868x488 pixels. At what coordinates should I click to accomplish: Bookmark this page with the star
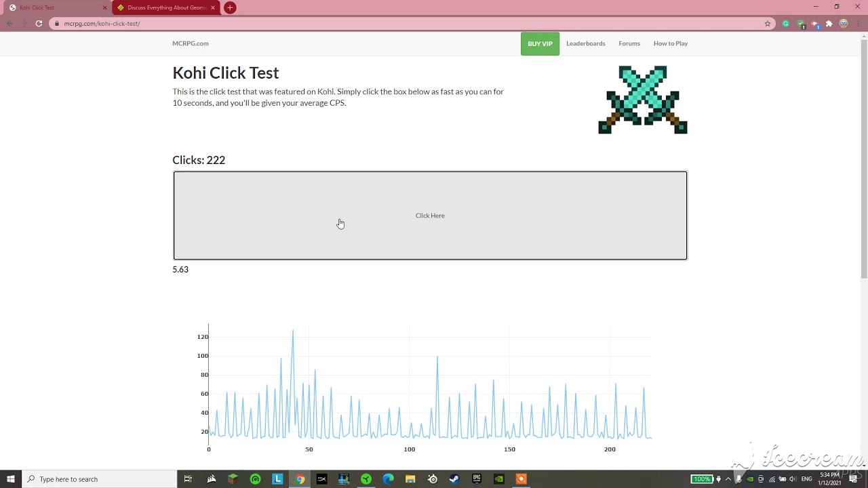tap(768, 23)
